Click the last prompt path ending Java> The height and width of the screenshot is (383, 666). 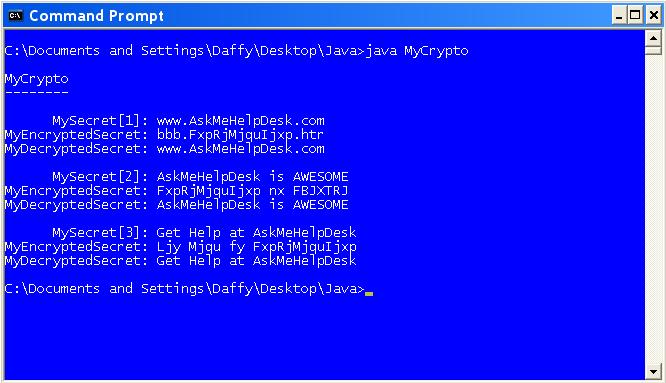(184, 289)
